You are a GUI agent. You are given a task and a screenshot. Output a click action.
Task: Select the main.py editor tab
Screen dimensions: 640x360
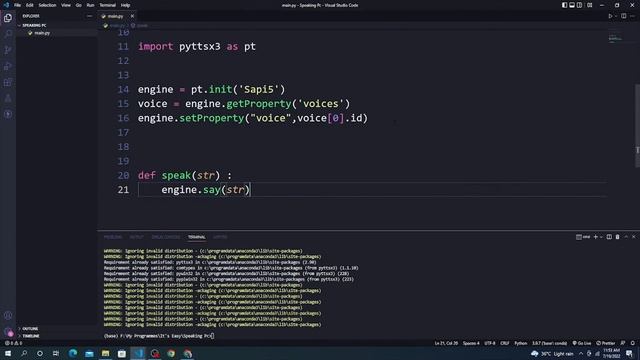pos(115,16)
